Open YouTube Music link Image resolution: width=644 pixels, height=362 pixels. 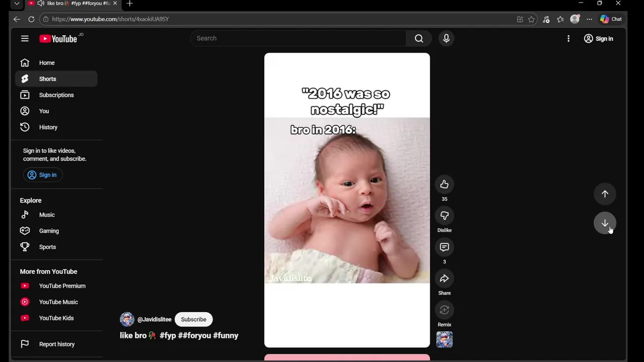[x=56, y=302]
